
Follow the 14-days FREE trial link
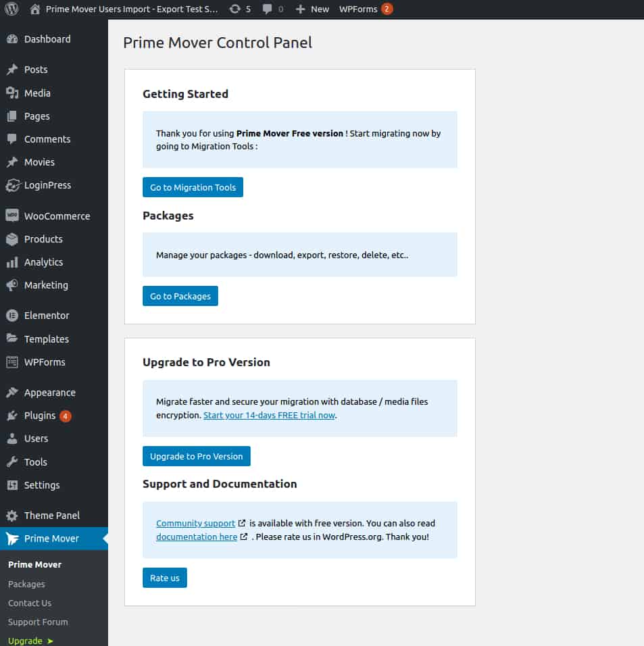coord(269,416)
